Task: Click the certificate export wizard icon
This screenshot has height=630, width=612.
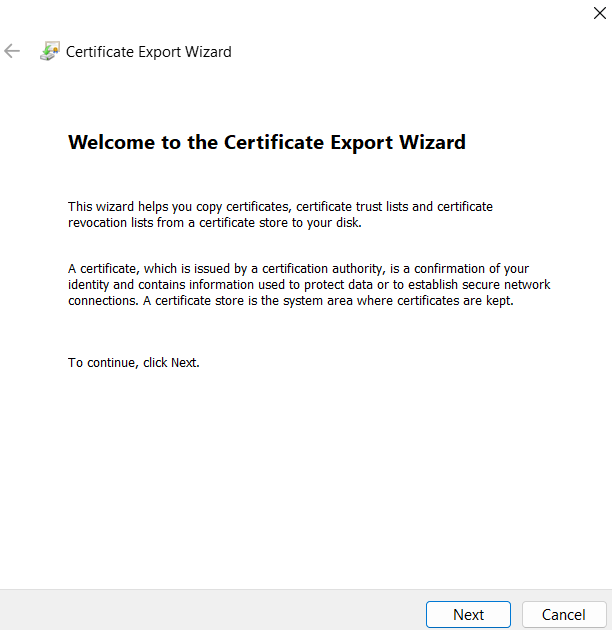Action: (x=50, y=51)
